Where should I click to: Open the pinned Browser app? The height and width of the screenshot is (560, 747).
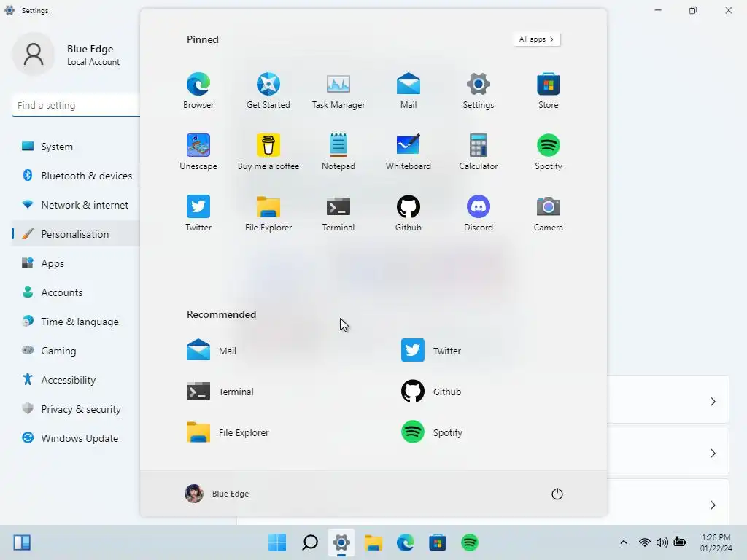198,90
